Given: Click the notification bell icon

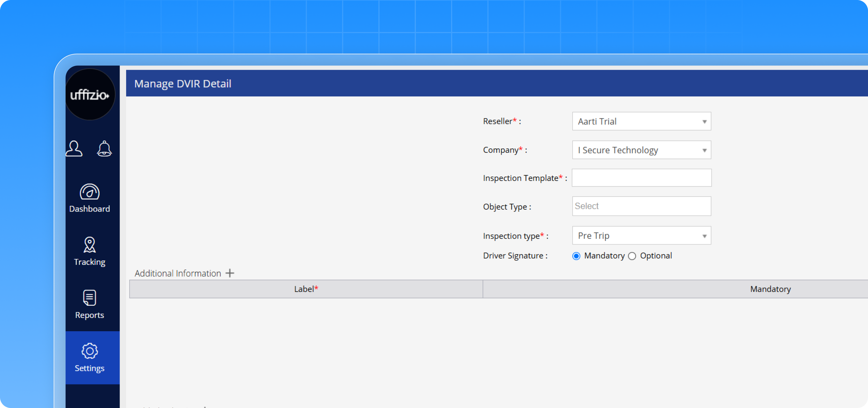Looking at the screenshot, I should (x=104, y=149).
